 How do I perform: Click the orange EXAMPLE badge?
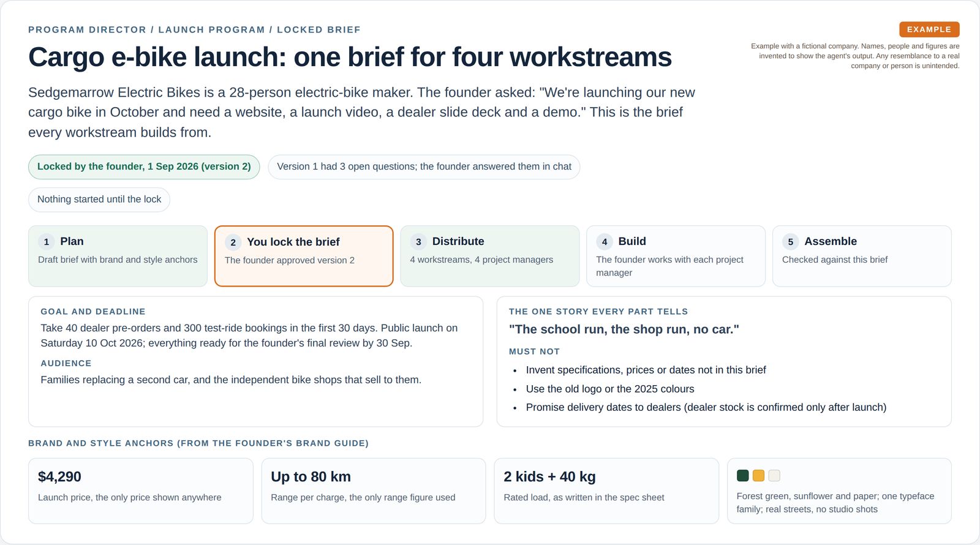pos(929,29)
